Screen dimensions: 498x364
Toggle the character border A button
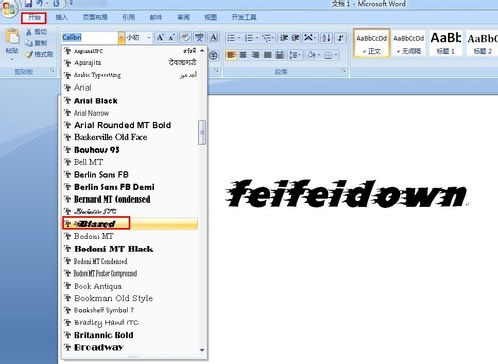[x=214, y=38]
